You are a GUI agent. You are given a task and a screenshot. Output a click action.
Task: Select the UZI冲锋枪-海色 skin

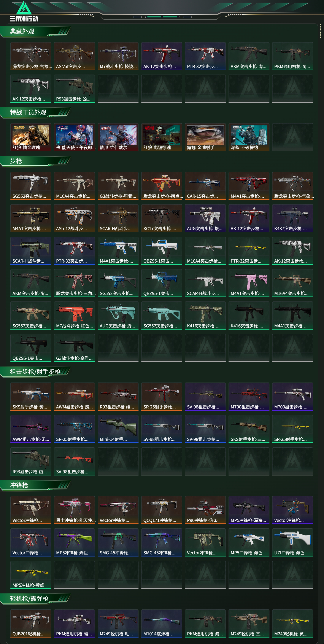(x=292, y=542)
